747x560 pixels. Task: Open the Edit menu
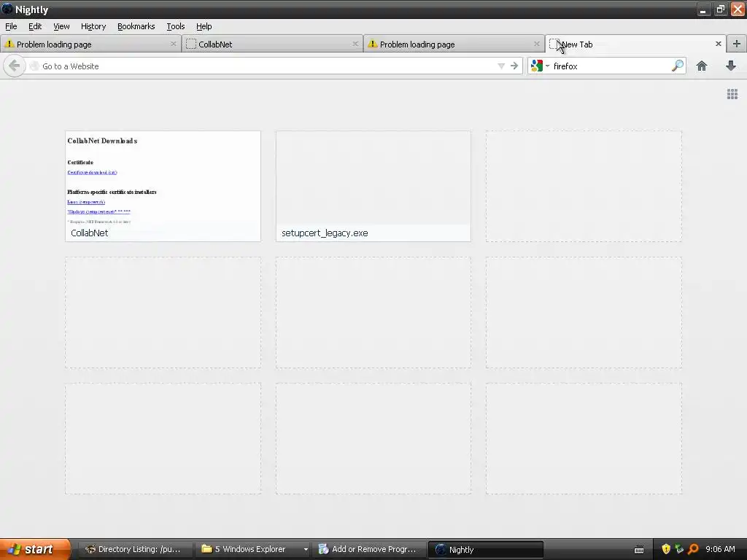click(x=35, y=26)
